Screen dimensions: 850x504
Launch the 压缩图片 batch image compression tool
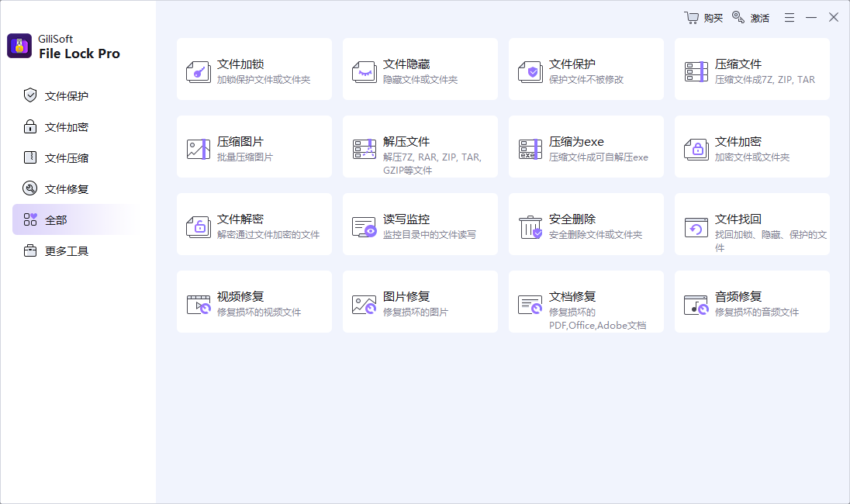tap(254, 146)
